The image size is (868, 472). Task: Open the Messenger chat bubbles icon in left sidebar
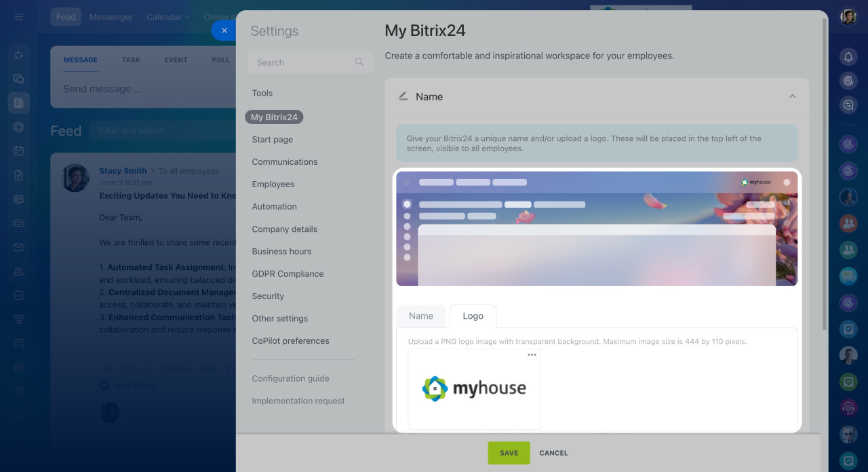coord(18,79)
